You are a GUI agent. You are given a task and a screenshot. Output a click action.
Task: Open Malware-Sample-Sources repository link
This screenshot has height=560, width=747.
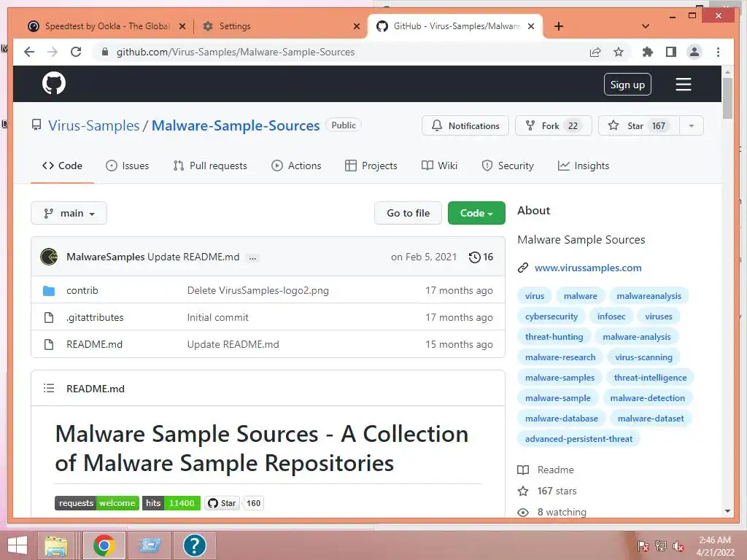tap(236, 125)
